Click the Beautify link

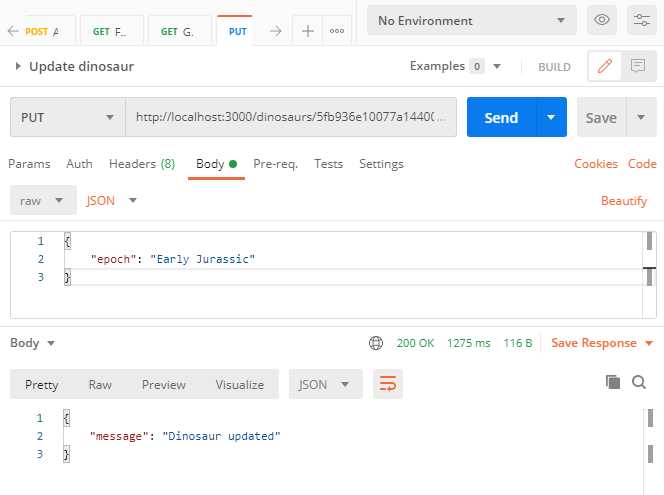tap(624, 200)
